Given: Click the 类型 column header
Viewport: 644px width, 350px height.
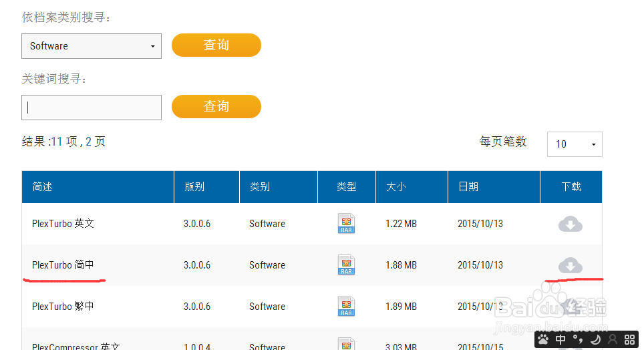Looking at the screenshot, I should coord(347,187).
